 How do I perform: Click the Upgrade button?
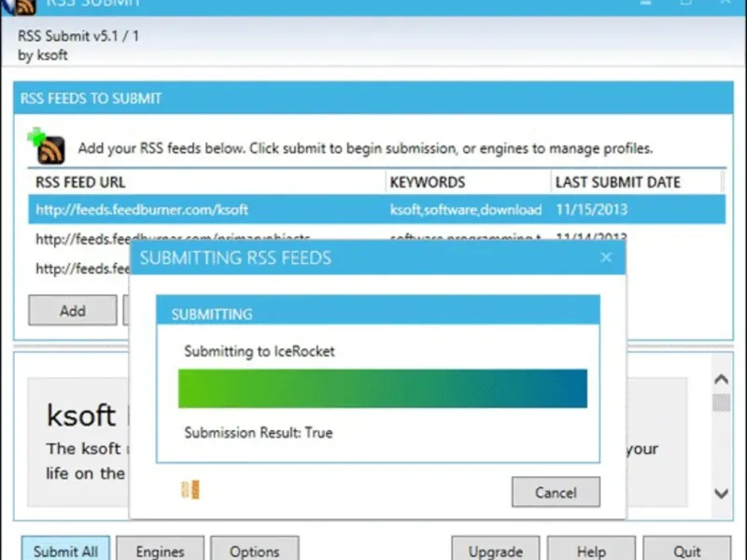point(496,549)
